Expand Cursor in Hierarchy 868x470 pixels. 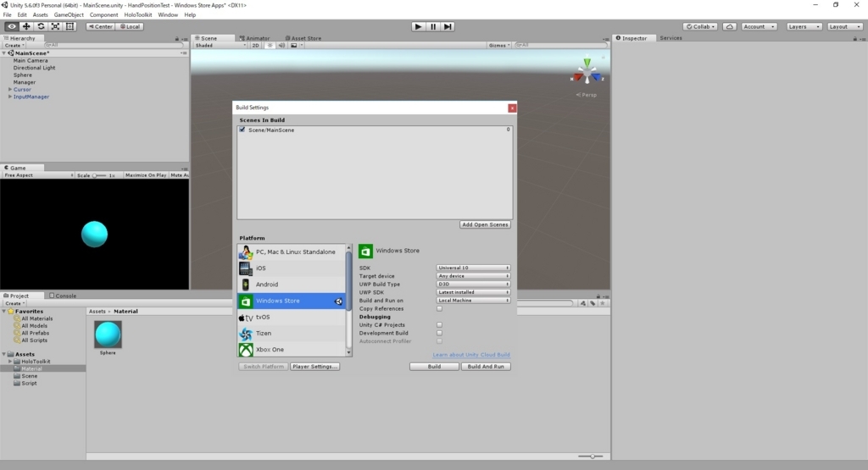[10, 89]
